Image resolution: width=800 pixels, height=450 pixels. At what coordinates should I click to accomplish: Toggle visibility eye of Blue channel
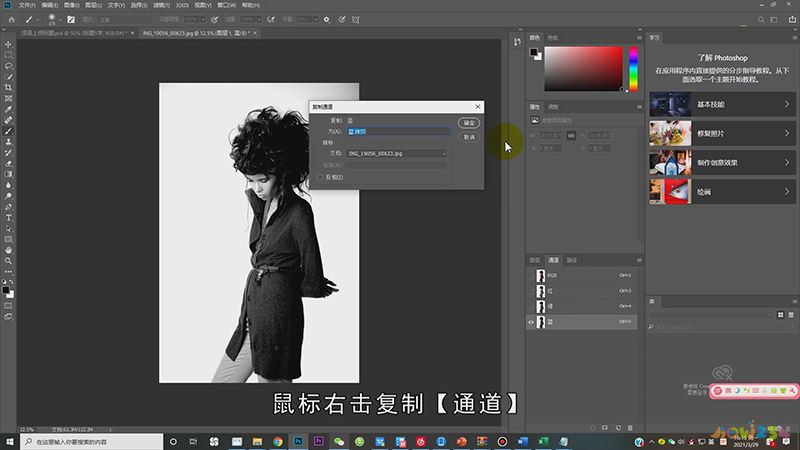coord(531,322)
